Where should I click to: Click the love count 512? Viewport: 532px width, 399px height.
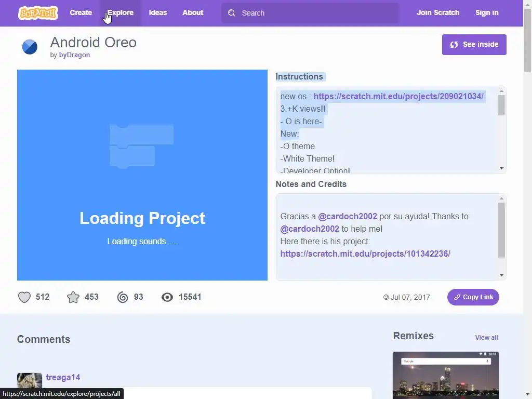[43, 297]
